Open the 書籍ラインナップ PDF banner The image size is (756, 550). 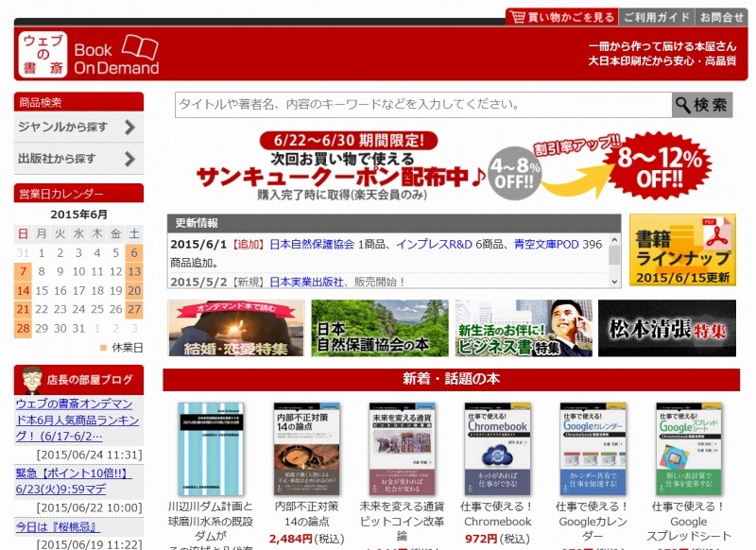tap(682, 250)
